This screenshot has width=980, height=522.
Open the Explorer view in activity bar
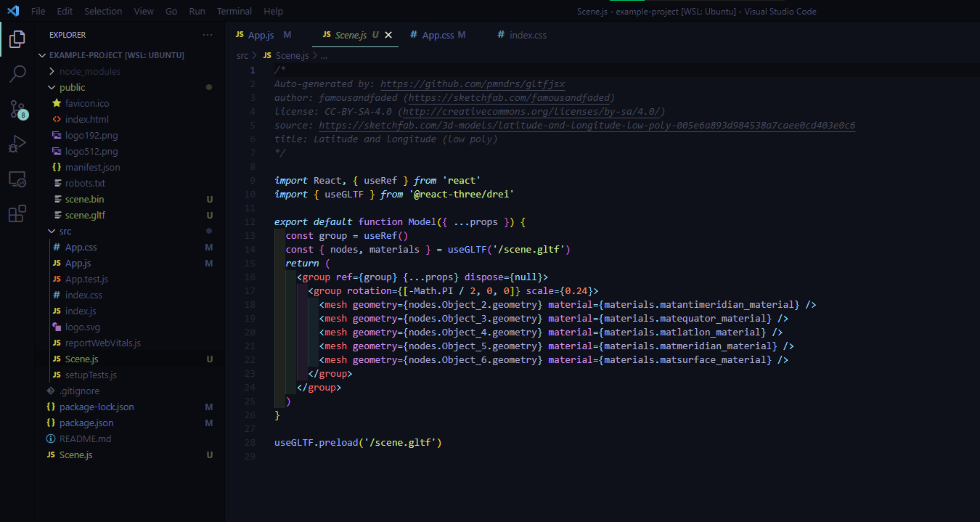click(17, 39)
